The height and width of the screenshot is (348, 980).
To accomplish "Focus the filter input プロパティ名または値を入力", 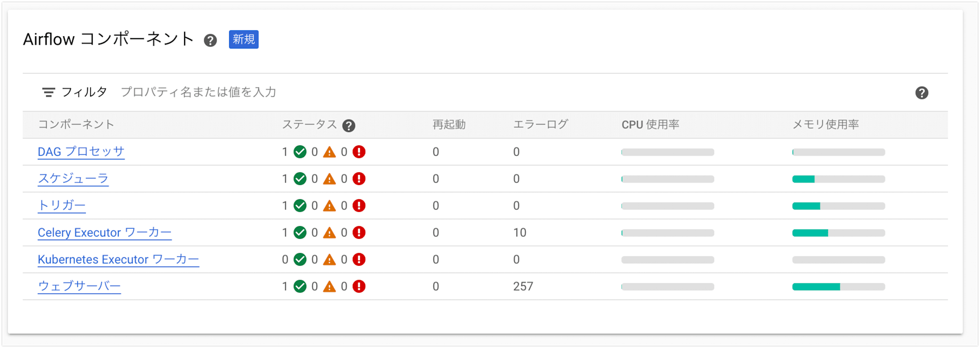I will pos(198,92).
